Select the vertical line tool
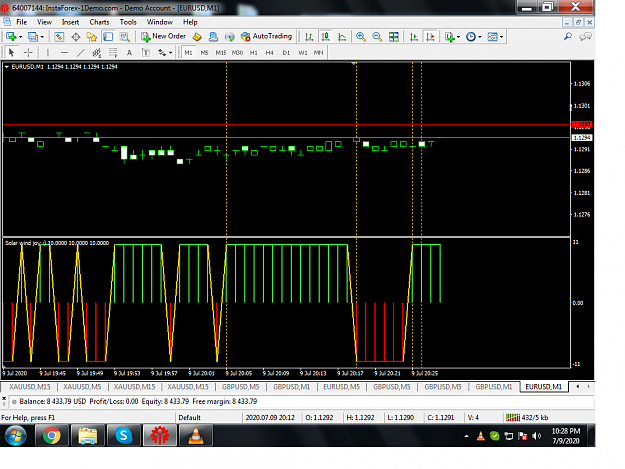 [x=48, y=52]
